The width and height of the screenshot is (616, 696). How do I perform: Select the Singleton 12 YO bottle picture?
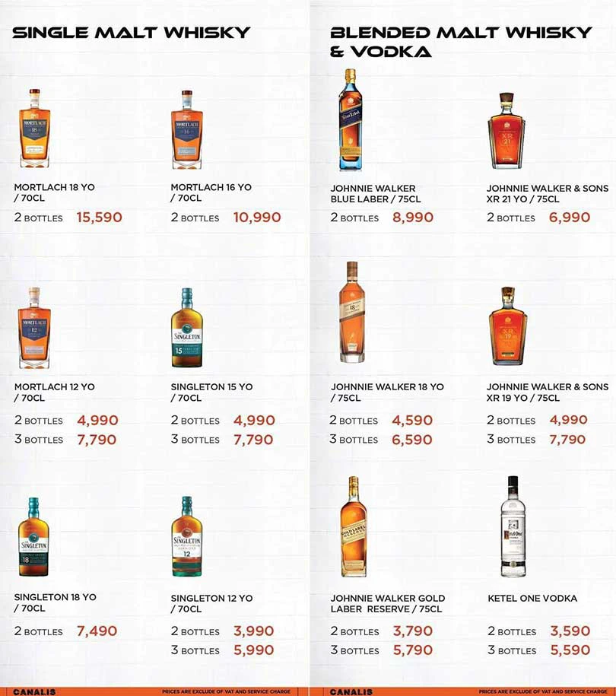(187, 536)
